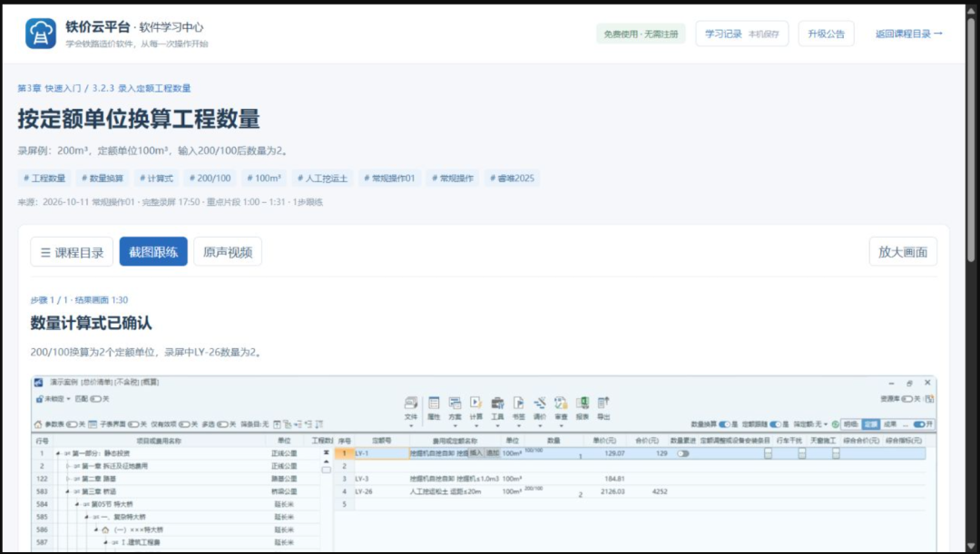Click the 放大画面 button
This screenshot has height=554, width=980.
tap(903, 252)
